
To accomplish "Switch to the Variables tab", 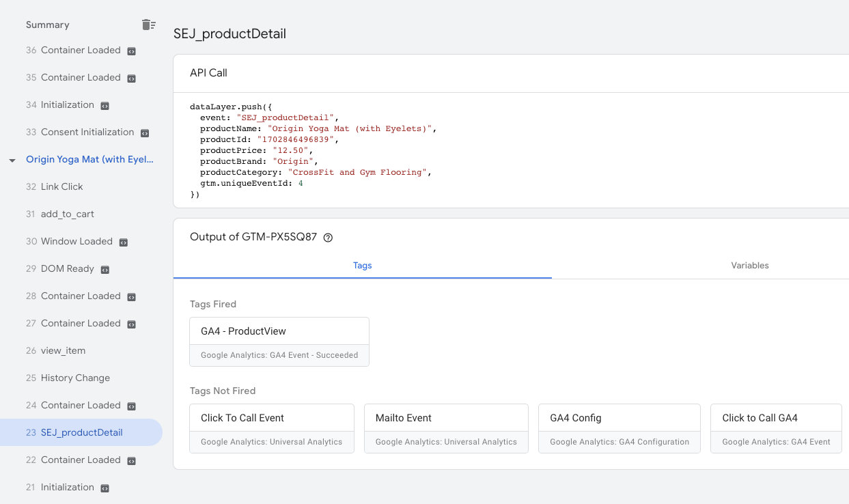I will (x=749, y=265).
